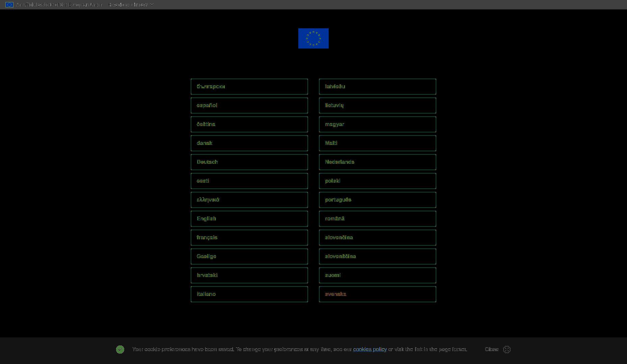Image resolution: width=627 pixels, height=364 pixels.
Task: Pick français language option
Action: click(249, 238)
